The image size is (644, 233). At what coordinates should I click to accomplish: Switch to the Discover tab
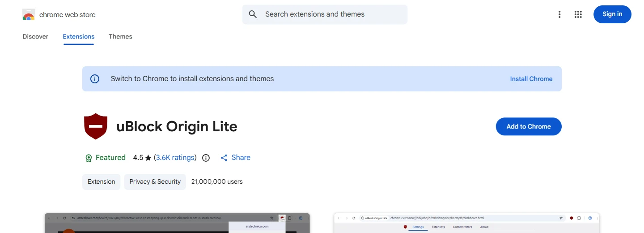[35, 37]
